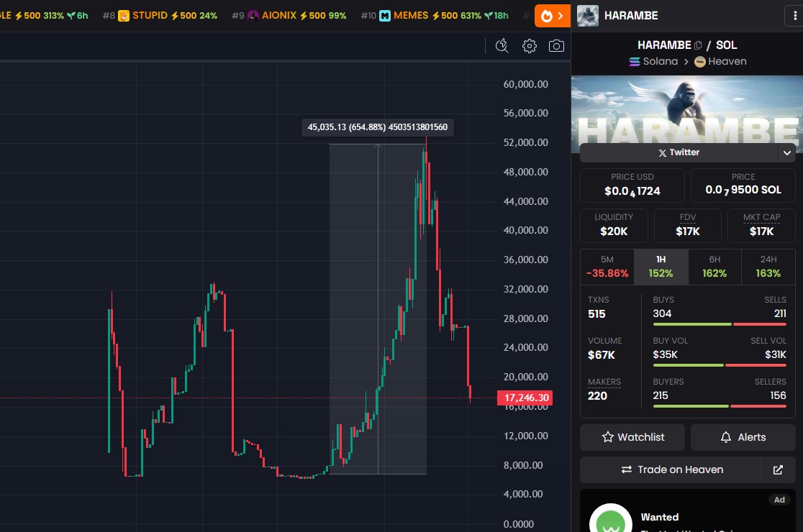Click the PRICE USD box

pos(632,185)
